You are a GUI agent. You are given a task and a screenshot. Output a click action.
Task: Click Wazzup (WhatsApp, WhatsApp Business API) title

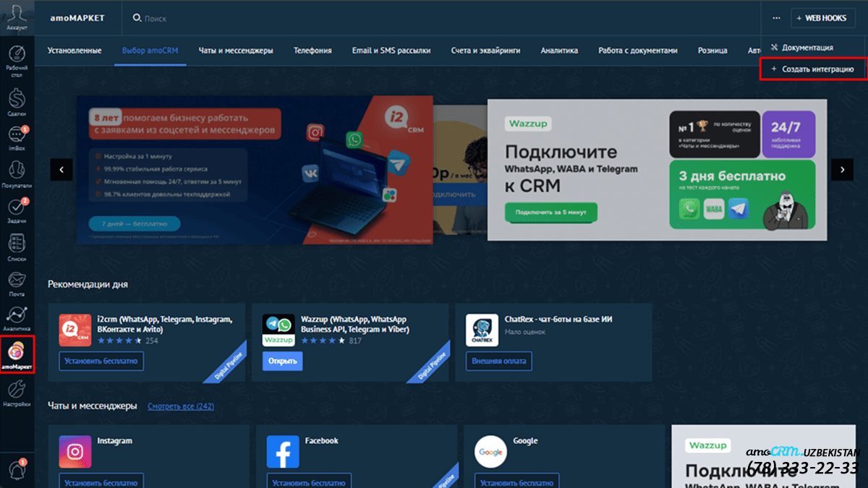pos(355,324)
